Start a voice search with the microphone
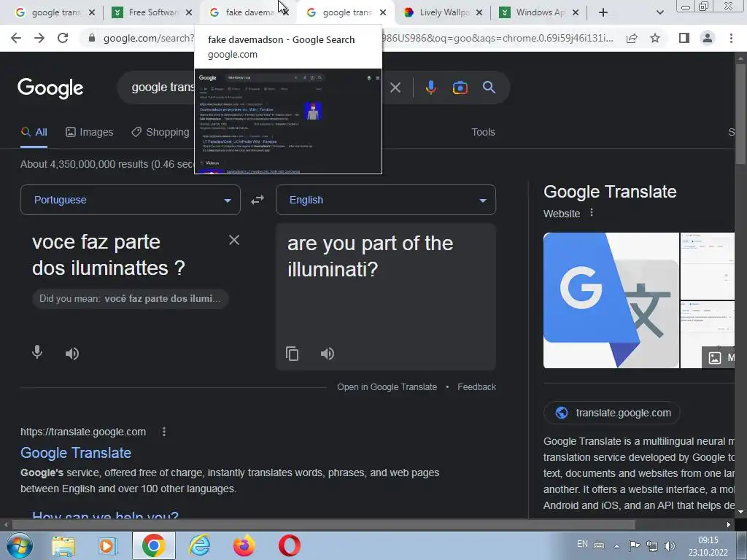Image resolution: width=747 pixels, height=560 pixels. coord(430,87)
